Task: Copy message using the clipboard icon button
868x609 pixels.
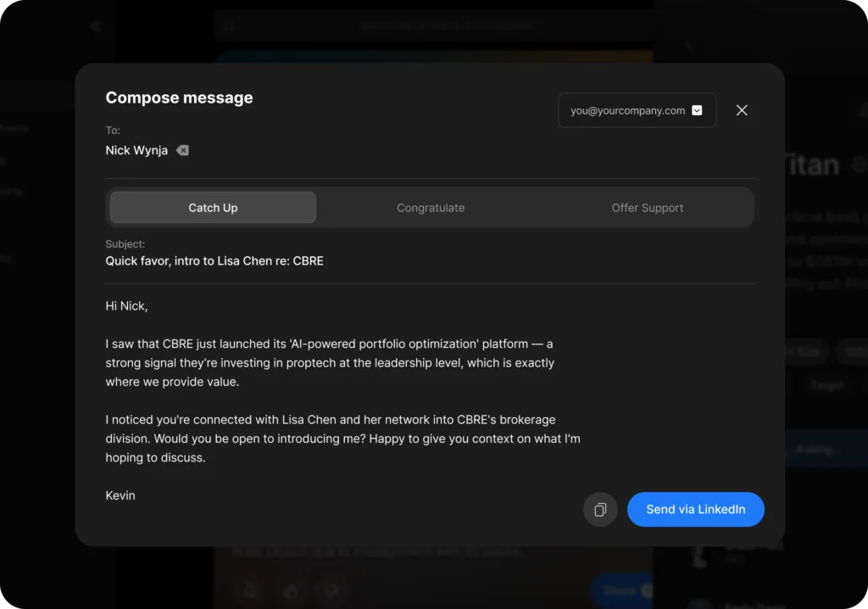Action: click(600, 509)
